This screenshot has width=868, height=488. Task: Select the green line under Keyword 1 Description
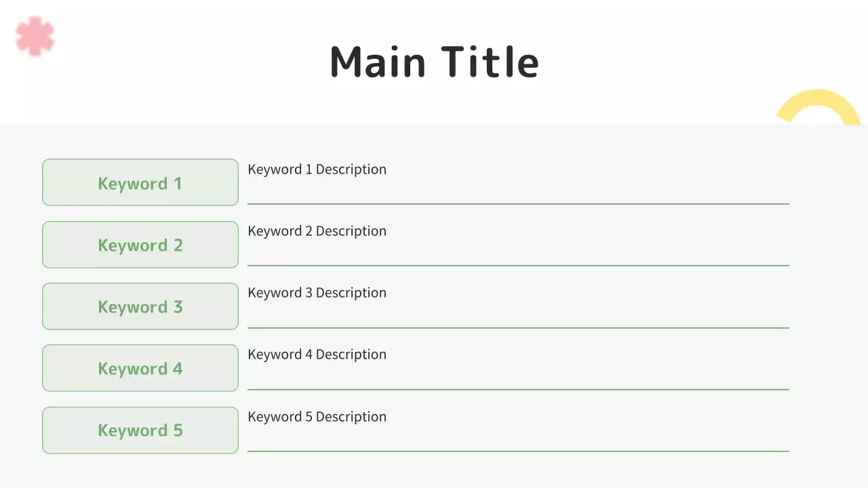click(518, 203)
